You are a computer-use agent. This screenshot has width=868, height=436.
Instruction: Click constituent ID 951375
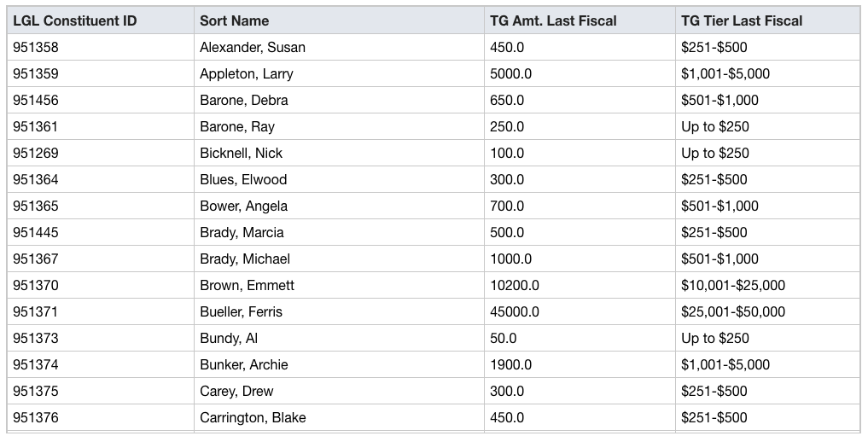coord(36,392)
